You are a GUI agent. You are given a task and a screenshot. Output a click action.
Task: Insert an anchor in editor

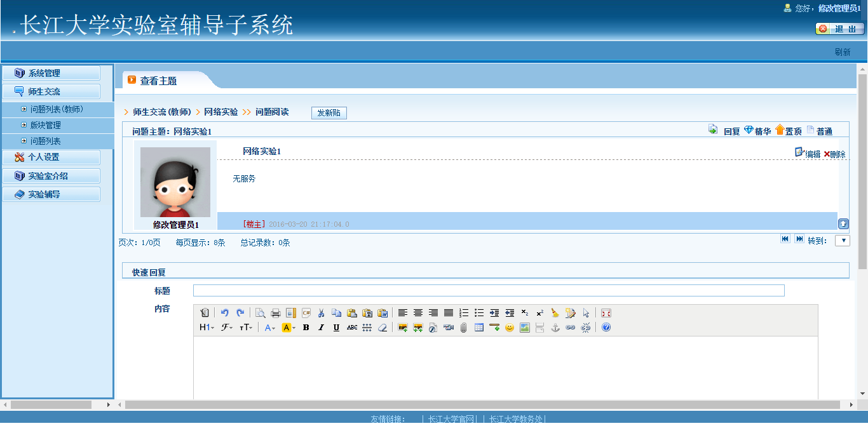555,328
